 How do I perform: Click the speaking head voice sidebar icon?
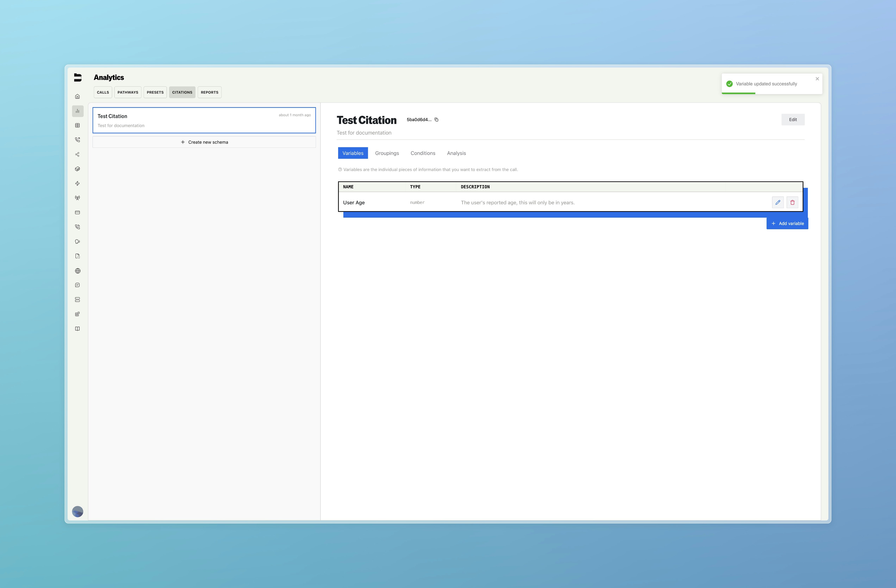click(77, 242)
